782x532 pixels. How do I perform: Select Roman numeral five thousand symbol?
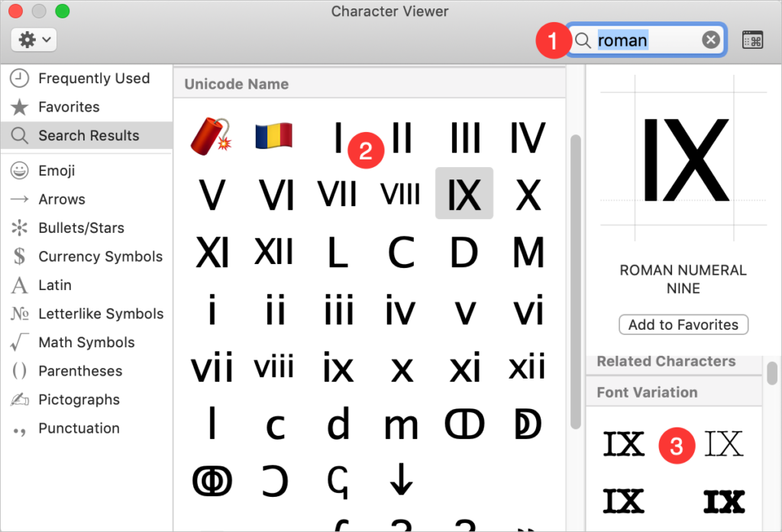click(528, 424)
